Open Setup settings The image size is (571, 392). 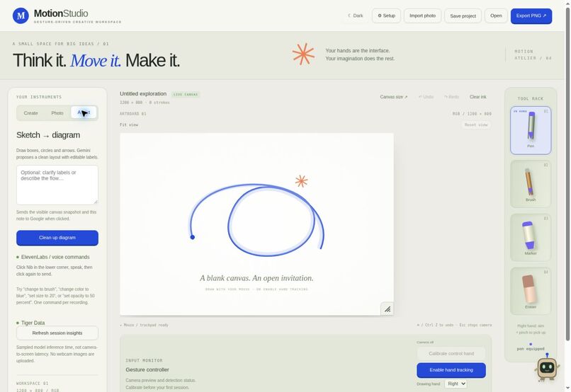tap(386, 16)
